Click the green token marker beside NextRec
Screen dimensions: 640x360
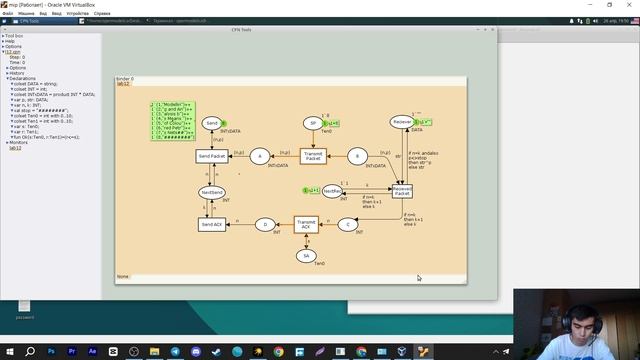pyautogui.click(x=305, y=190)
